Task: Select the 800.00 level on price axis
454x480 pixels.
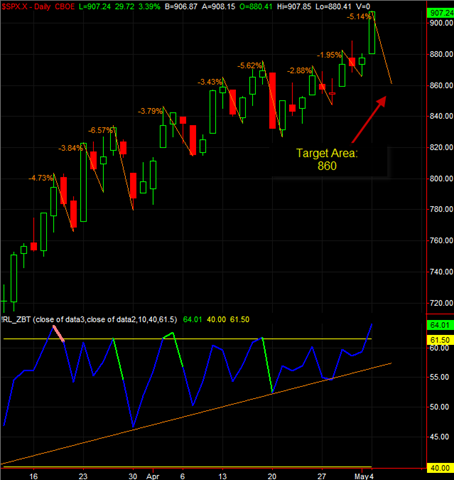Action: [x=441, y=178]
